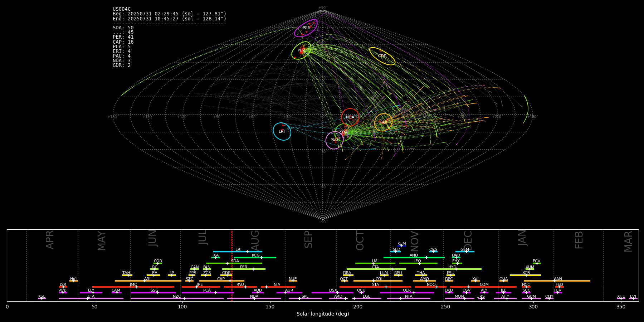Click the 'SDA: 50' legend entry
This screenshot has width=644, height=322.
(123, 28)
